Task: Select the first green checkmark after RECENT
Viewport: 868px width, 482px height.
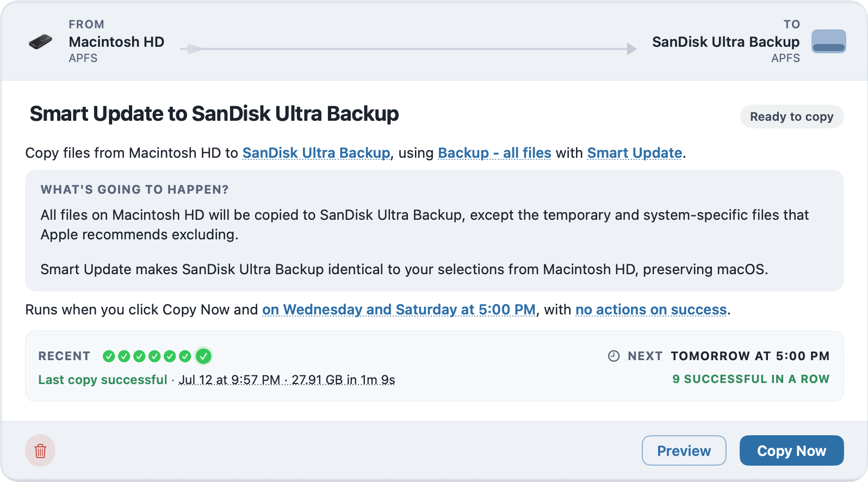Action: click(109, 356)
